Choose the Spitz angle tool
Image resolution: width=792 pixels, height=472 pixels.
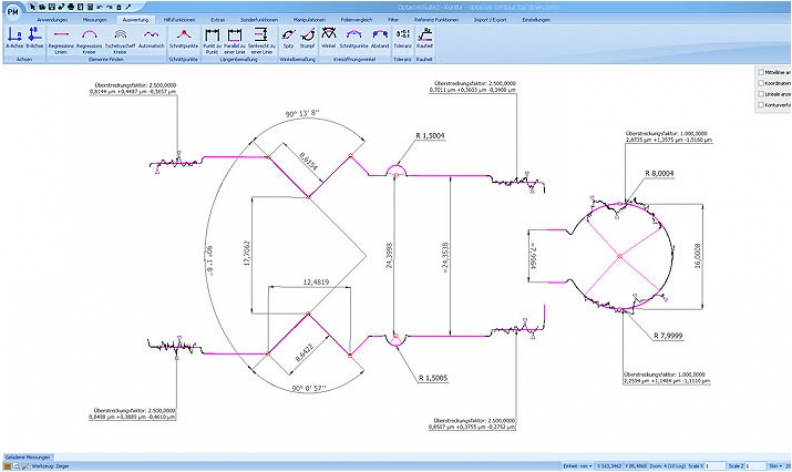pyautogui.click(x=288, y=38)
